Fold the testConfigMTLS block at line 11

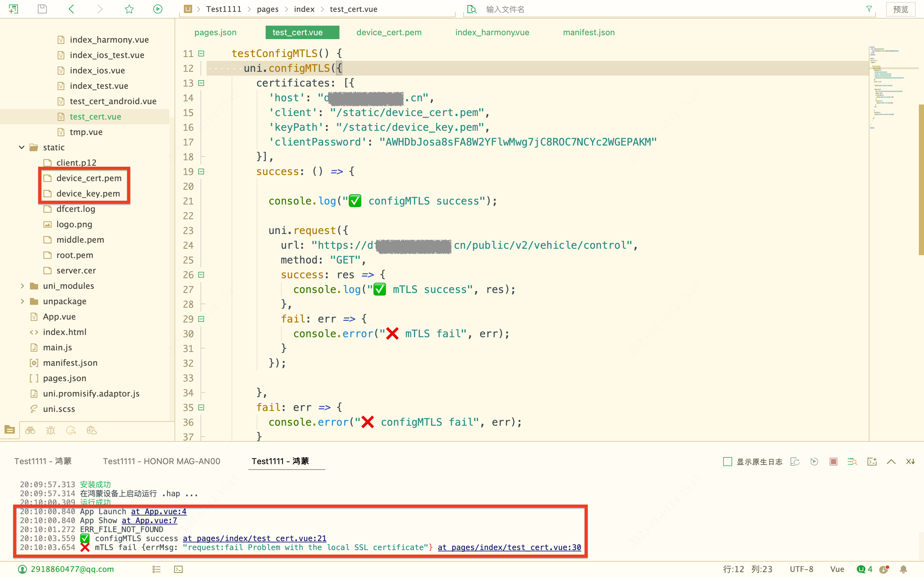tap(201, 54)
